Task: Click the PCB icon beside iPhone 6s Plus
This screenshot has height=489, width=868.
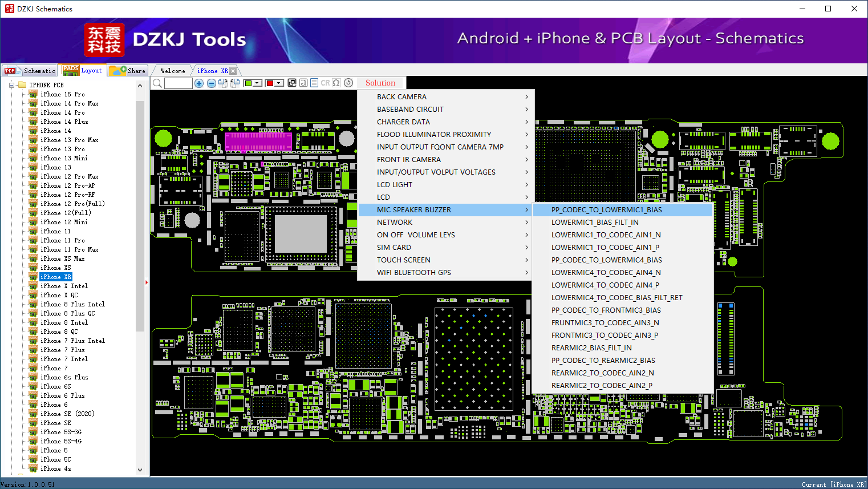Action: [x=33, y=377]
